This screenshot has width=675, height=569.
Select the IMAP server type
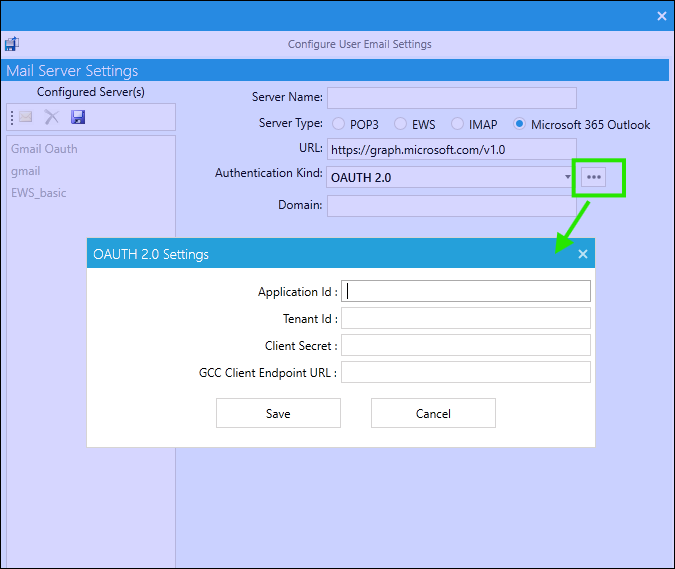pos(457,124)
